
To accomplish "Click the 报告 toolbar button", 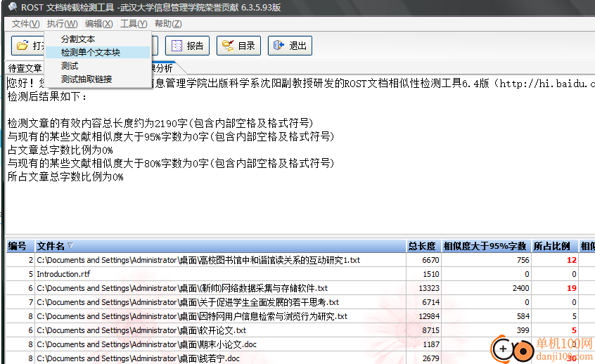I will [187, 46].
